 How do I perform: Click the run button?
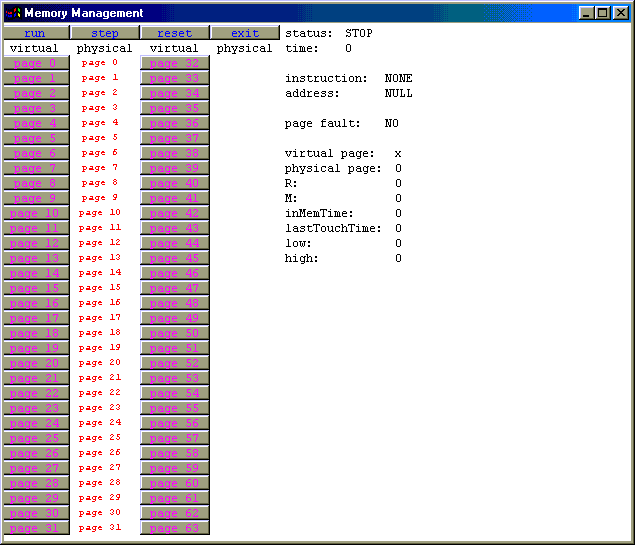pyautogui.click(x=35, y=33)
